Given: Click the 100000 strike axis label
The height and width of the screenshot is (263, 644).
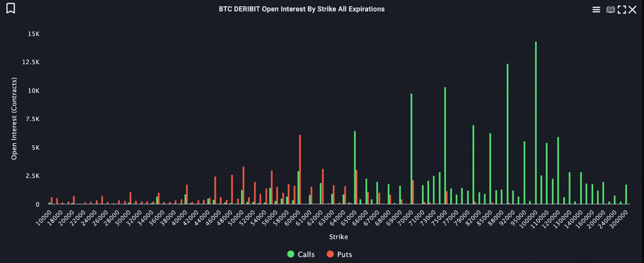Looking at the screenshot, I should (x=529, y=219).
